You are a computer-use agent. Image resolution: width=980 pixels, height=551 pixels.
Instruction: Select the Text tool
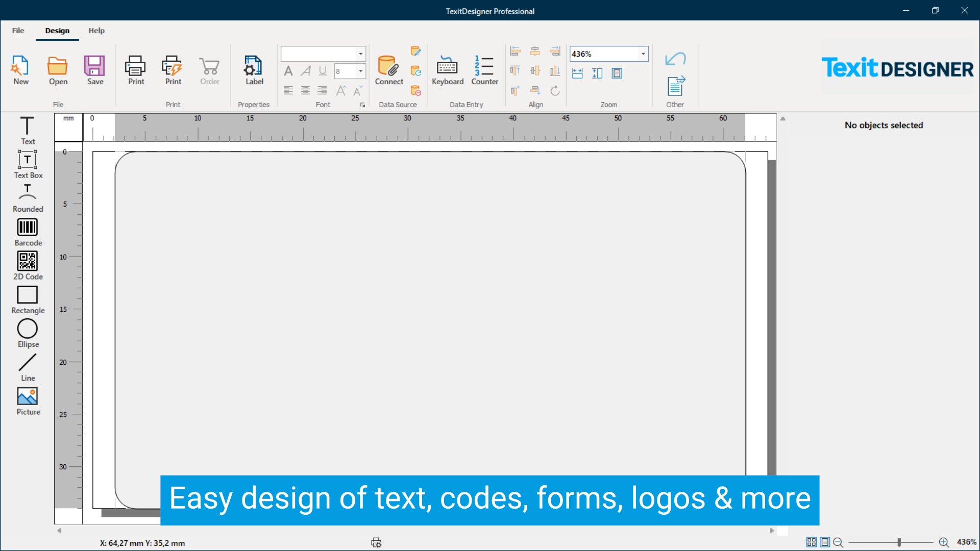click(28, 130)
